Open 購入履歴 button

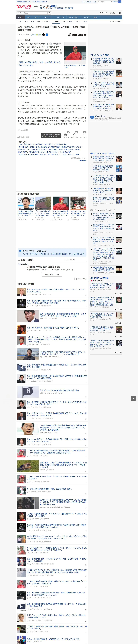pyautogui.click(x=112, y=13)
